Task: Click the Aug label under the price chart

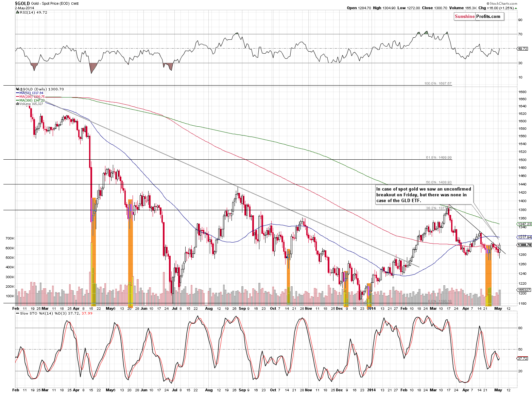Action: tap(209, 308)
